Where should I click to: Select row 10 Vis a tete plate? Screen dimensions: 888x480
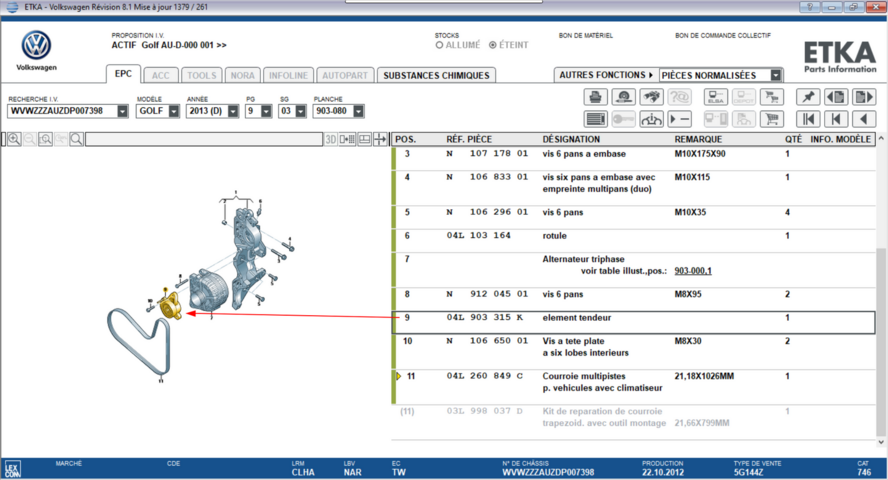point(634,352)
